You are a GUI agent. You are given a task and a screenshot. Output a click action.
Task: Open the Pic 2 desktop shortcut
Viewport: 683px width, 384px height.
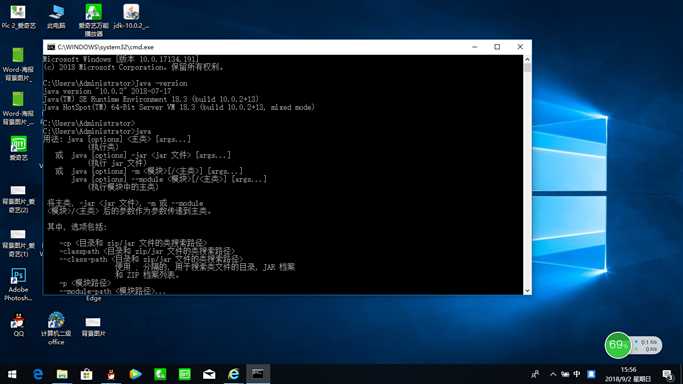(x=18, y=17)
